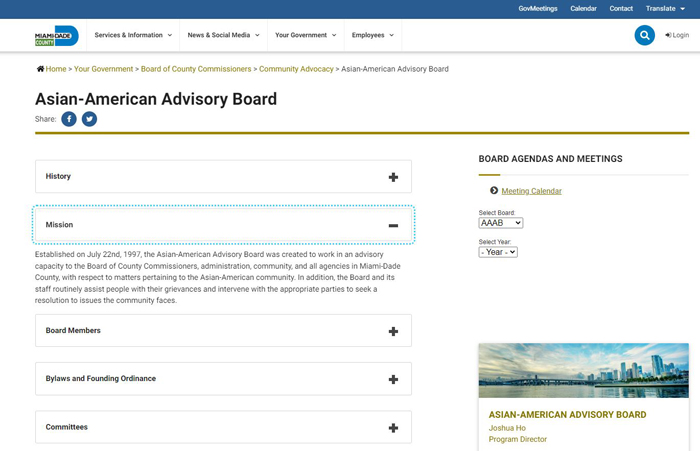Click the Share: label

tap(46, 119)
